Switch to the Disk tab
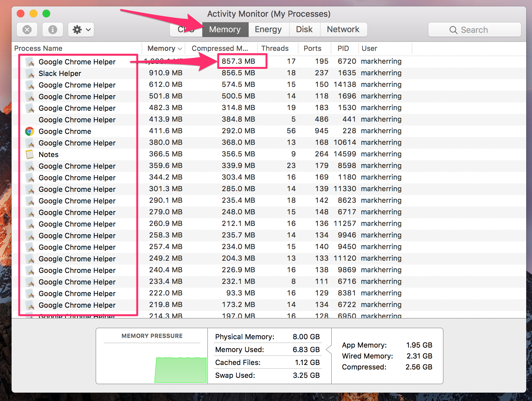This screenshot has width=532, height=401. 305,30
